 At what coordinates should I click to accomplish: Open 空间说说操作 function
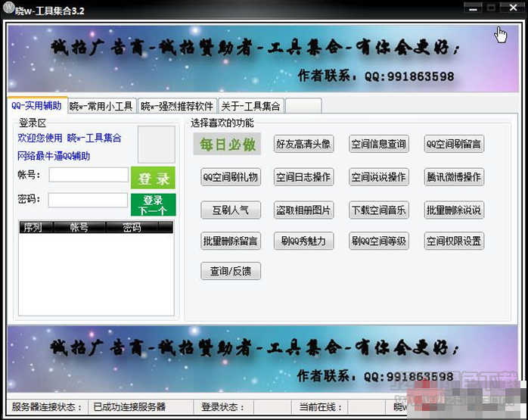click(378, 177)
